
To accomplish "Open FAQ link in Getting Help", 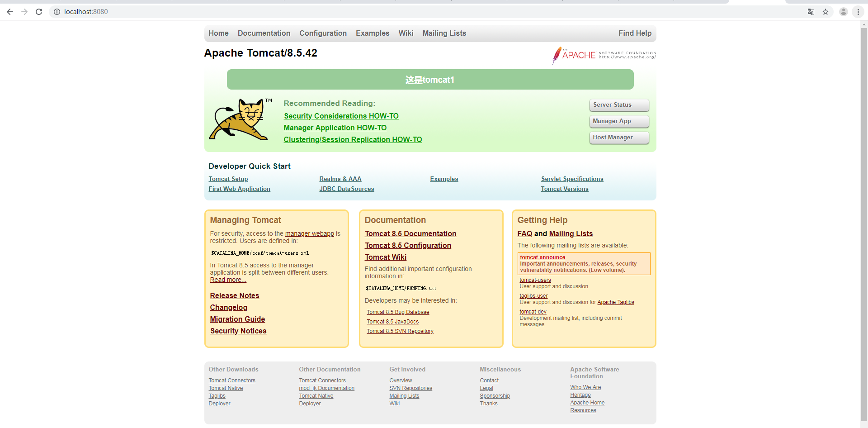I will pos(525,234).
